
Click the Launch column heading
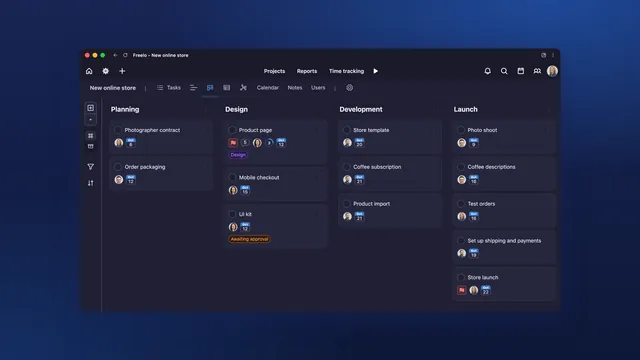tap(465, 109)
